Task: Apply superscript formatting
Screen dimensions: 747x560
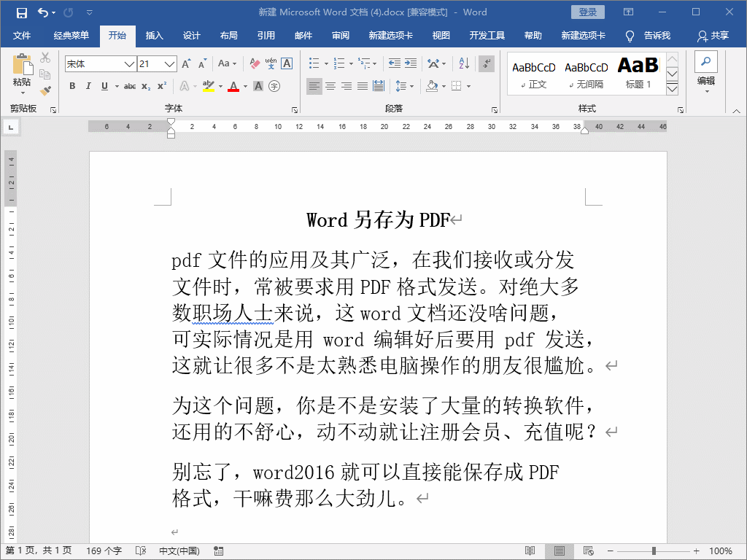Action: pos(162,86)
